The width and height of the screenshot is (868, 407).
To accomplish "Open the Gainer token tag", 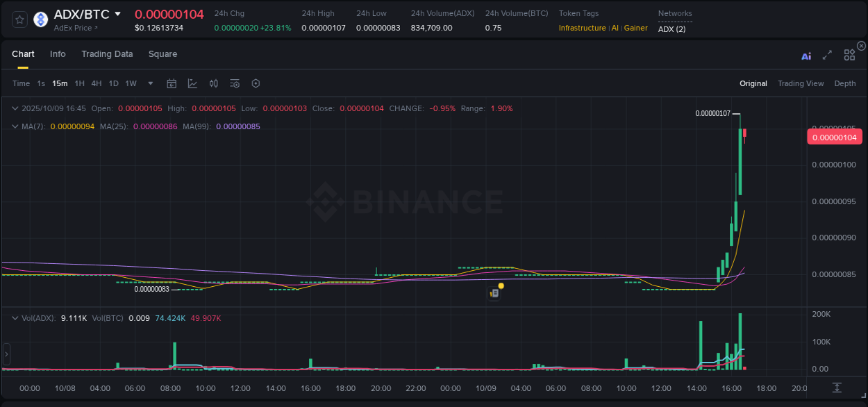I will pyautogui.click(x=636, y=28).
